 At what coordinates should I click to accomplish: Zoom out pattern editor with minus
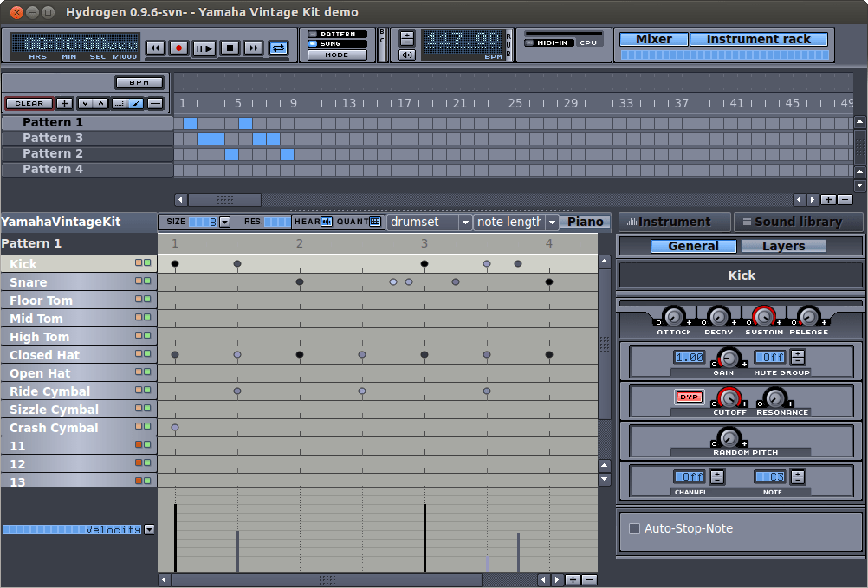[x=590, y=579]
